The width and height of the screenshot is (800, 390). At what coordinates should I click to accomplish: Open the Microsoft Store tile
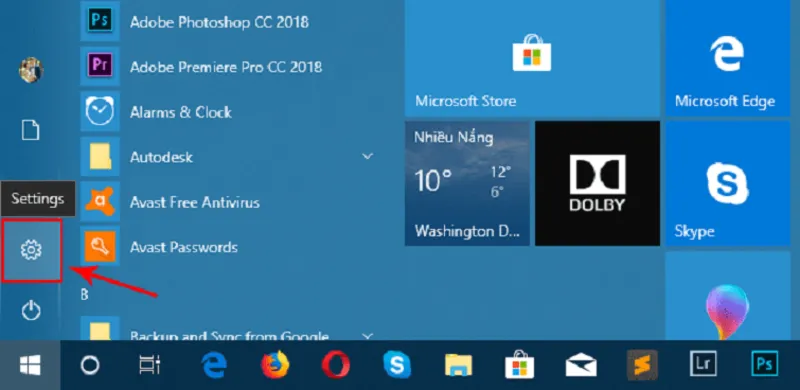pos(532,58)
